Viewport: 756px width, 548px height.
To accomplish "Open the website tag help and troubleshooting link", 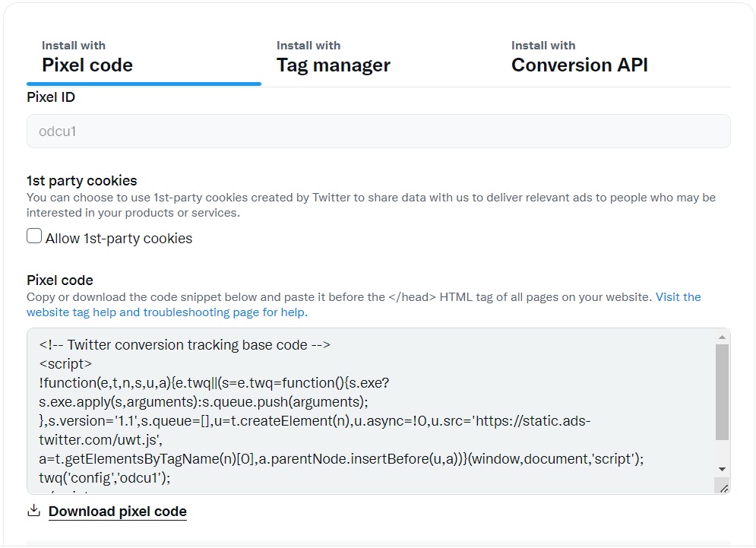I will pos(363,304).
